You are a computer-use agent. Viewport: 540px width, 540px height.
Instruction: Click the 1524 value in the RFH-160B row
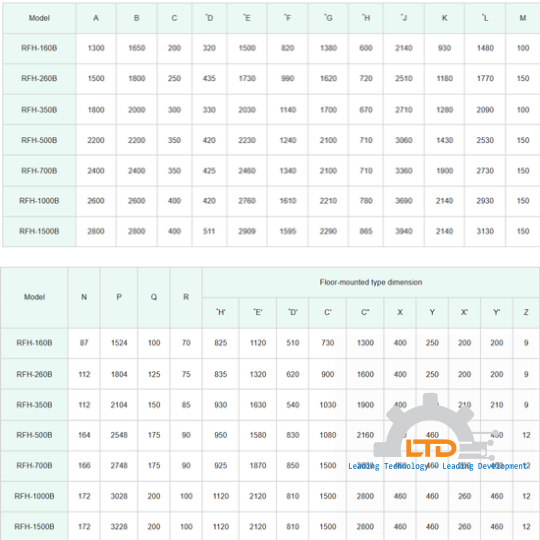119,343
